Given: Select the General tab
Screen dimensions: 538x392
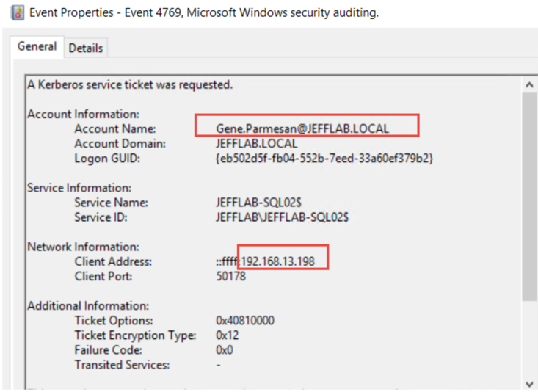Looking at the screenshot, I should point(37,47).
